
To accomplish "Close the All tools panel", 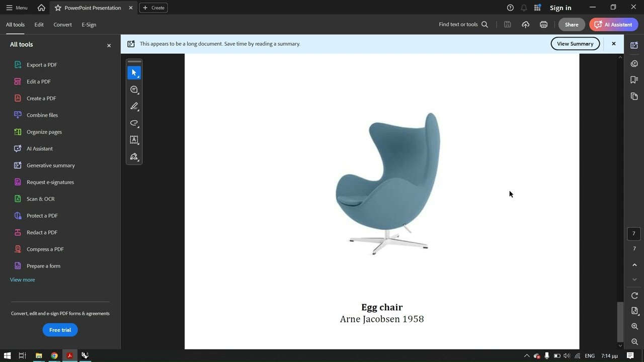I will coord(109,45).
